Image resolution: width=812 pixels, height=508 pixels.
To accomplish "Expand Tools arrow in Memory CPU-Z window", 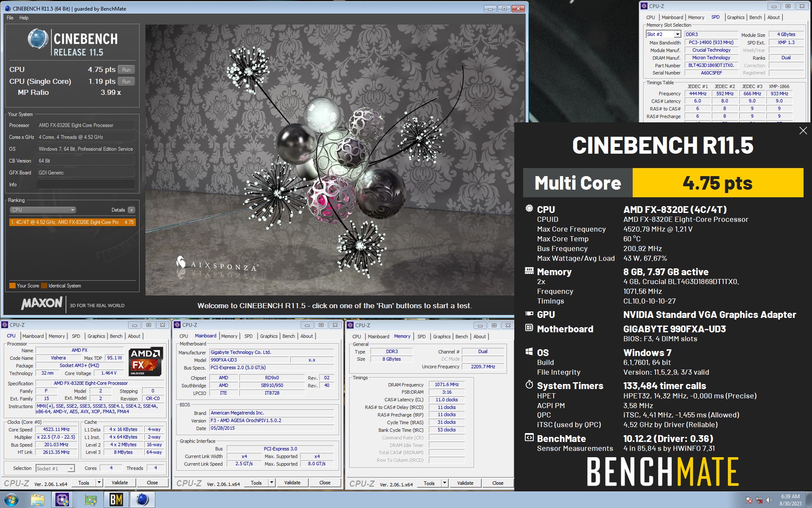I will pos(444,483).
